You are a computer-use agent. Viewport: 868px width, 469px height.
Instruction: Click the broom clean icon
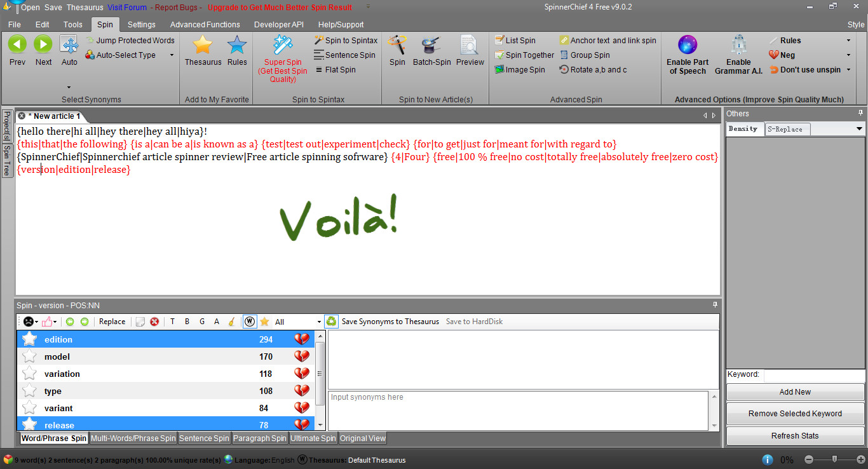click(x=232, y=322)
